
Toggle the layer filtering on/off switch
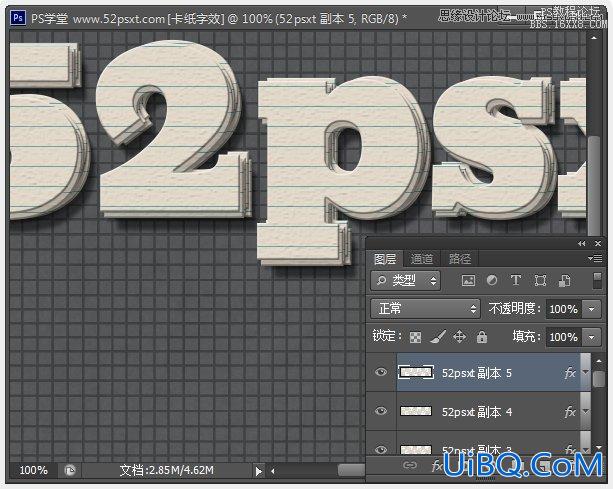pos(597,281)
